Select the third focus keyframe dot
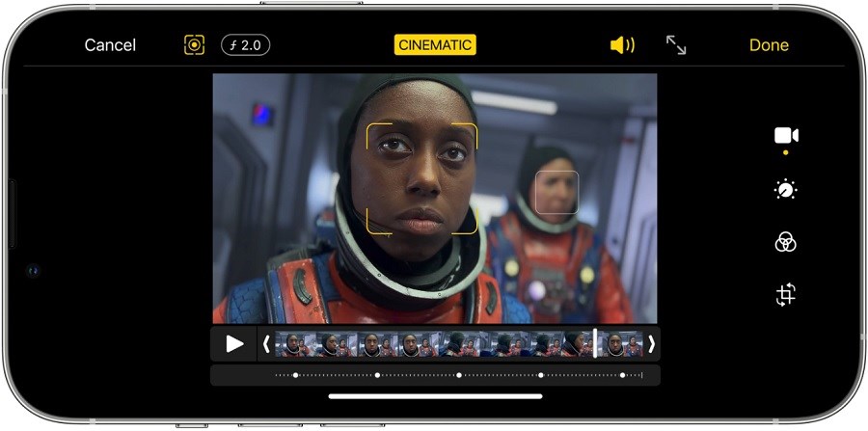 (x=459, y=375)
